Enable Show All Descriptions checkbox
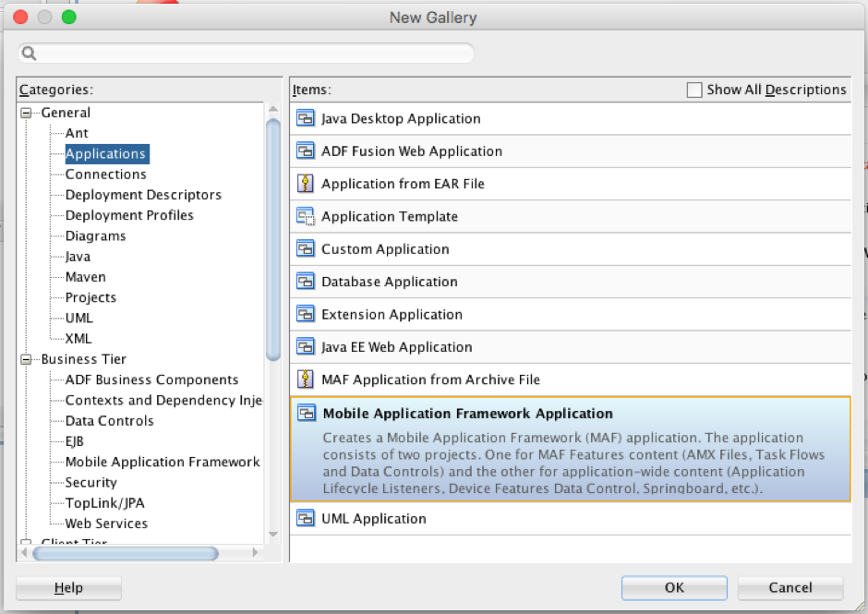This screenshot has width=868, height=614. click(x=694, y=90)
